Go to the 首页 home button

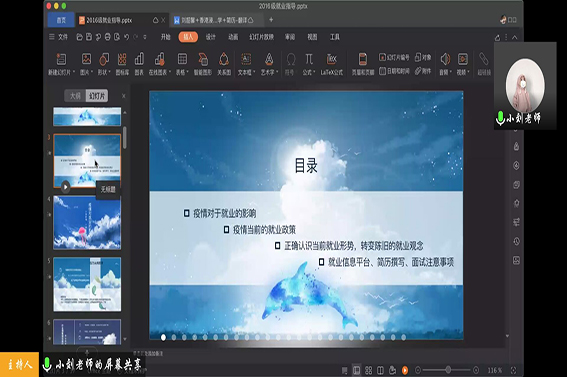[x=61, y=20]
